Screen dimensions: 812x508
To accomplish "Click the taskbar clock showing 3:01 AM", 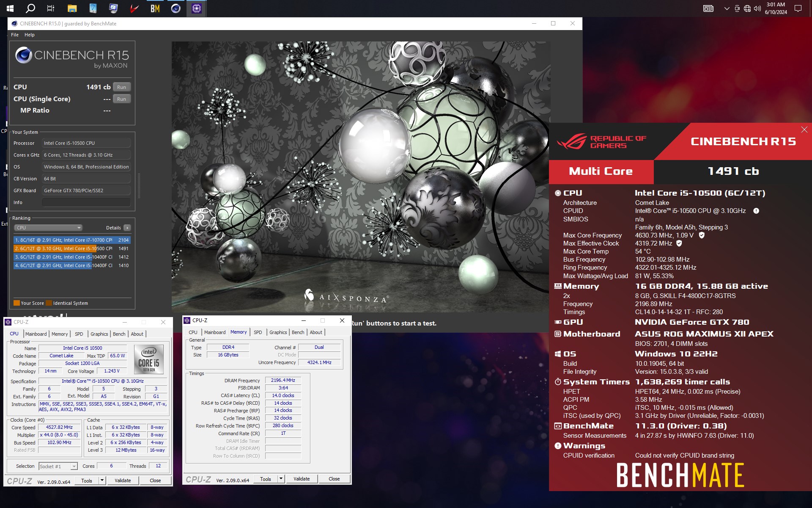I will pos(776,8).
